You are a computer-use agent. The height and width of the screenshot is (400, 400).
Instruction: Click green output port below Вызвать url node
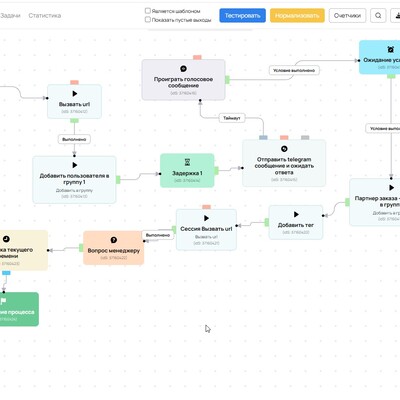tap(74, 120)
